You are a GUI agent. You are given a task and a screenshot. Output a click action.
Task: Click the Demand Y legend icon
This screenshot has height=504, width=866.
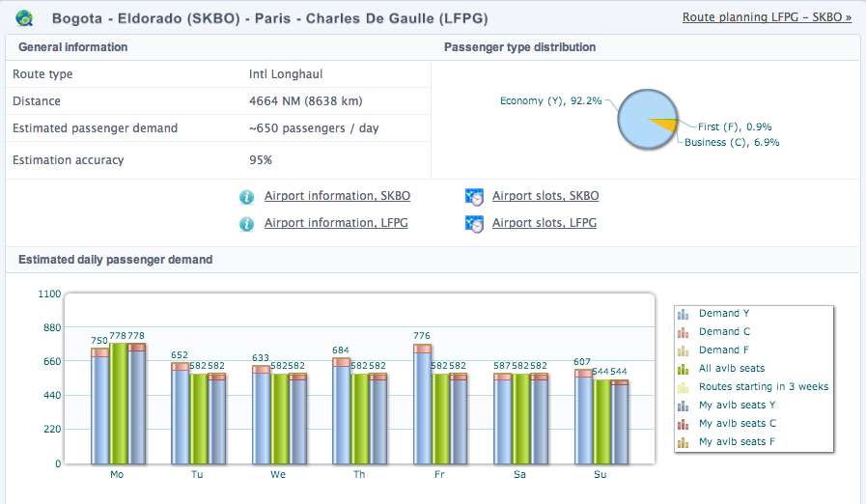tap(684, 314)
